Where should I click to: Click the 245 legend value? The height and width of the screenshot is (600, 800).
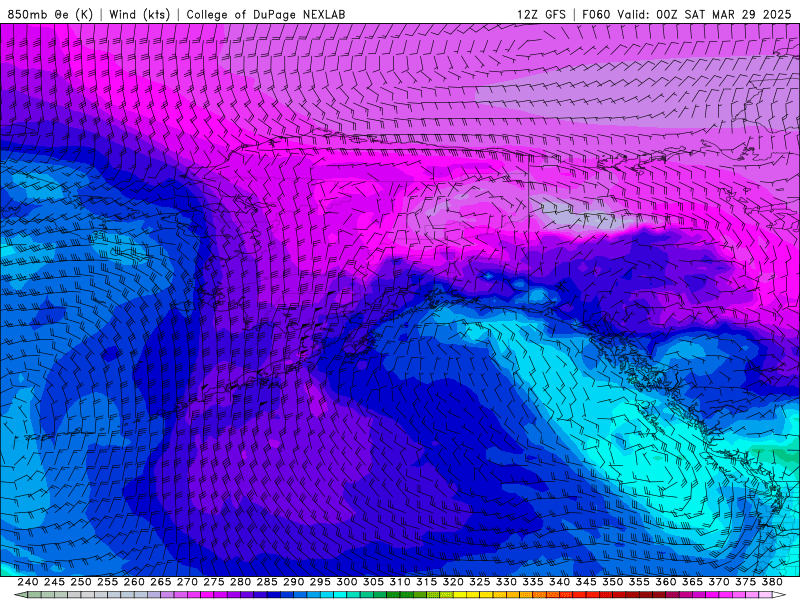(x=54, y=582)
